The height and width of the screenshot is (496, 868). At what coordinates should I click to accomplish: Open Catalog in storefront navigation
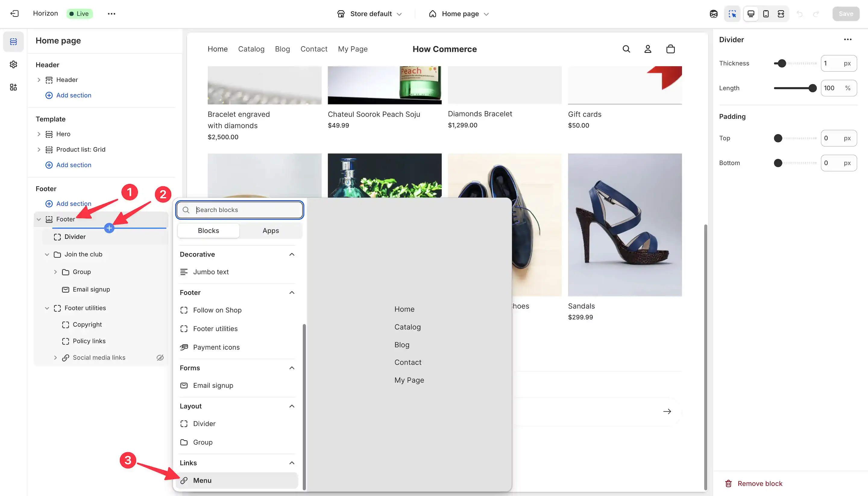point(251,49)
